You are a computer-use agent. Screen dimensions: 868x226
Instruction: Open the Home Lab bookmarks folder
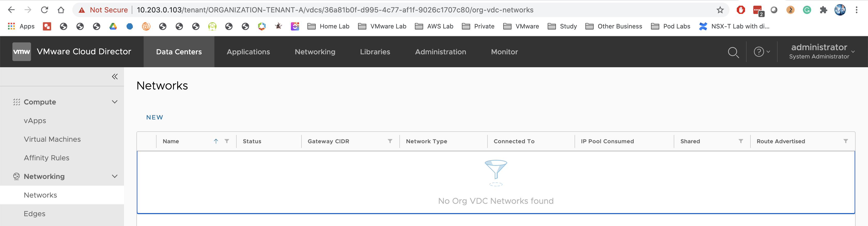(x=329, y=26)
